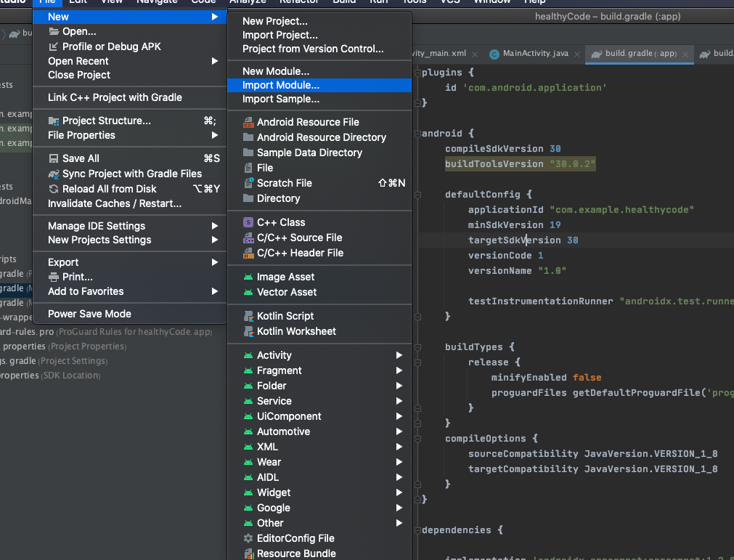The image size is (734, 560).
Task: Click the File icon in New submenu
Action: [248, 168]
